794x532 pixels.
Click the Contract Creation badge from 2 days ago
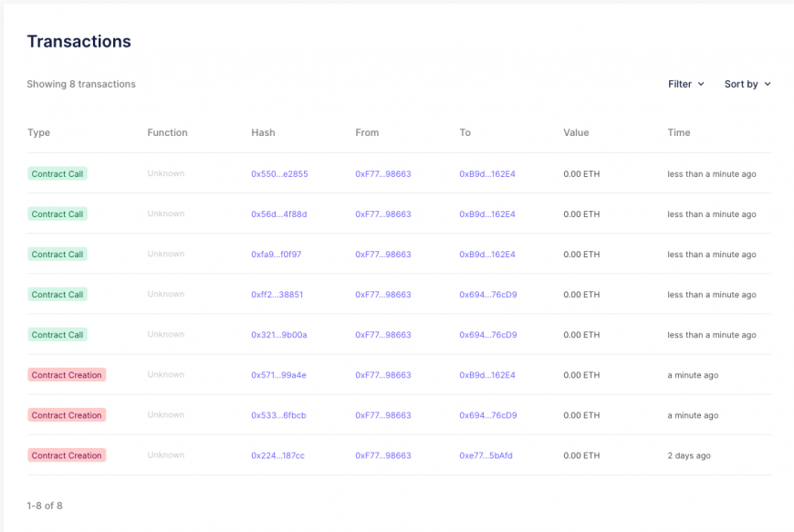[x=67, y=455]
